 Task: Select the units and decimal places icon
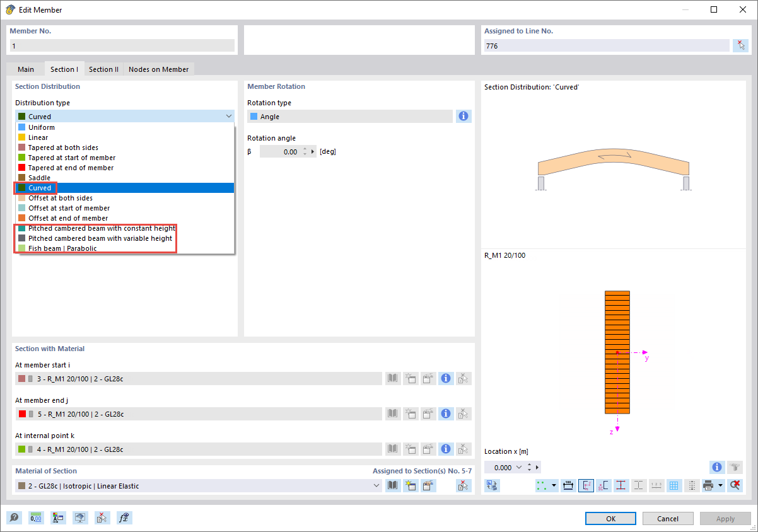[x=36, y=518]
